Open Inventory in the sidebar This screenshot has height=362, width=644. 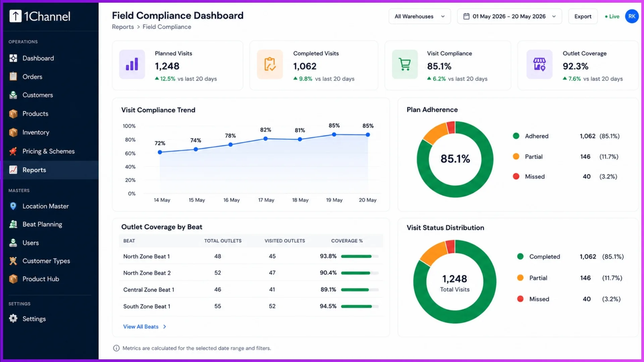pos(51,132)
